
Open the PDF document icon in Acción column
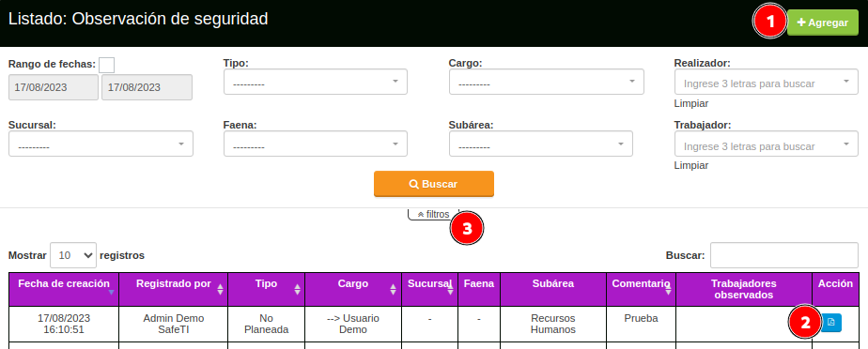pos(831,323)
